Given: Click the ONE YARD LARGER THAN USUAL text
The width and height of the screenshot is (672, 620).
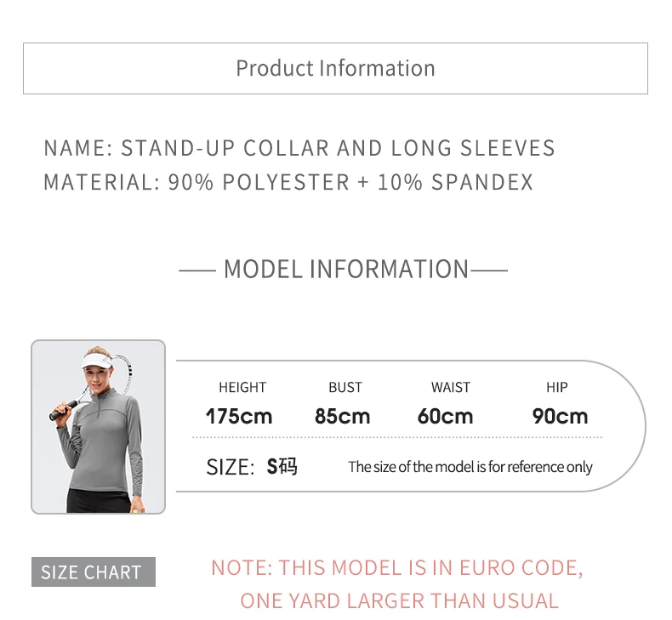Looking at the screenshot, I should click(400, 600).
